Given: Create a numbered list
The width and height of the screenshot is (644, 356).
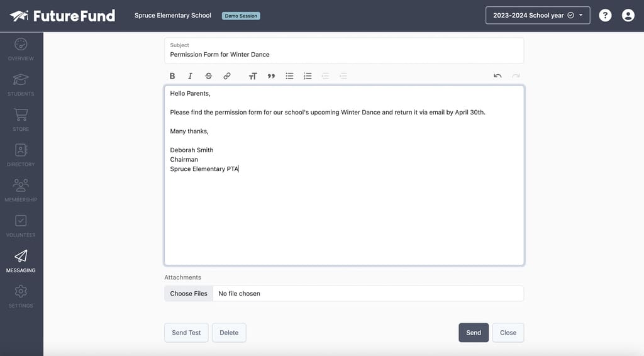Looking at the screenshot, I should coord(308,76).
